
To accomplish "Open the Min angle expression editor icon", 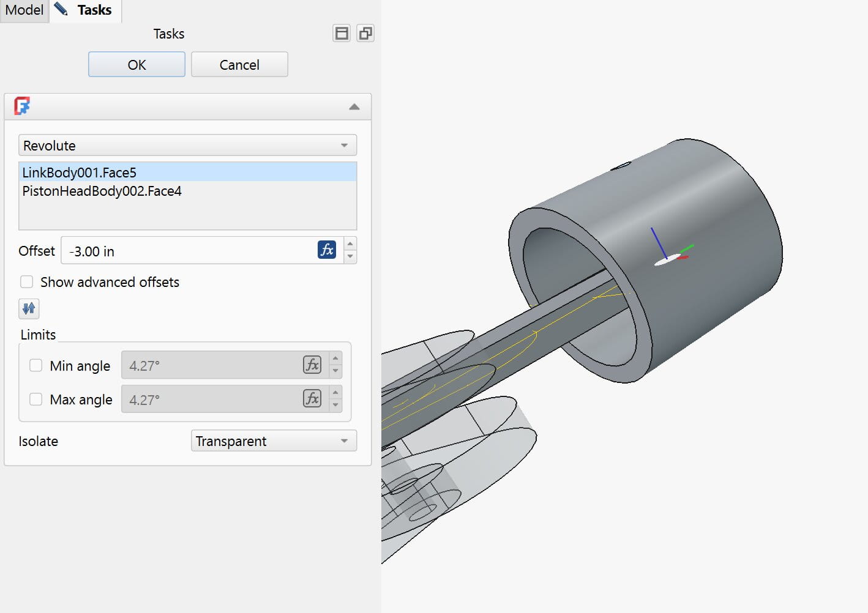I will coord(312,365).
